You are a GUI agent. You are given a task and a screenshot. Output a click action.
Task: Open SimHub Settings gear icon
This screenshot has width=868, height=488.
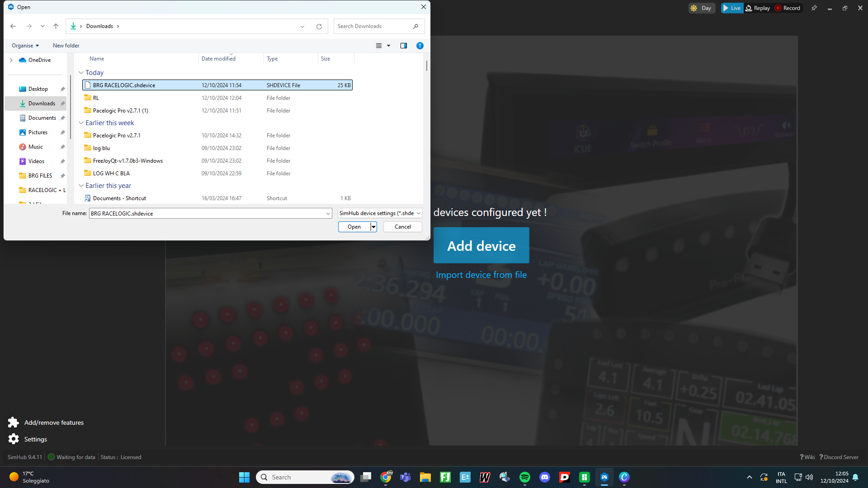click(x=14, y=439)
